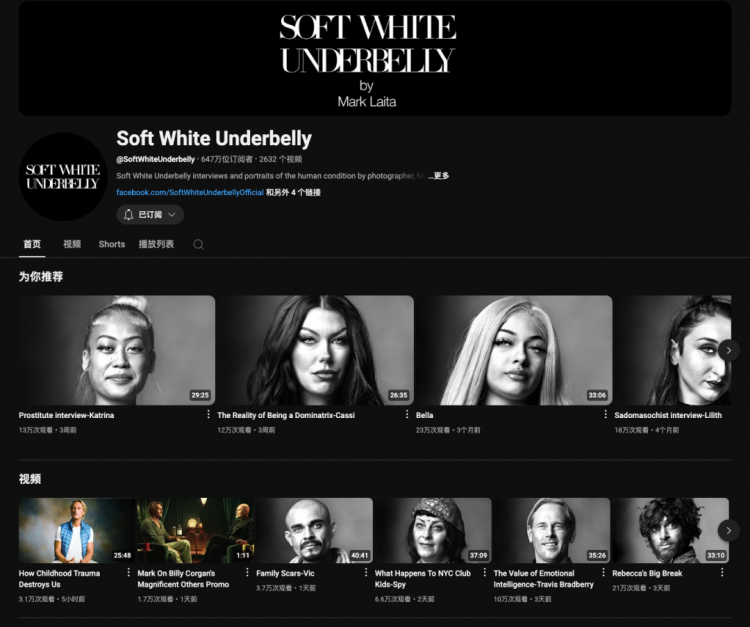Open three-dot menu for Bella video
750x627 pixels.
(x=606, y=414)
